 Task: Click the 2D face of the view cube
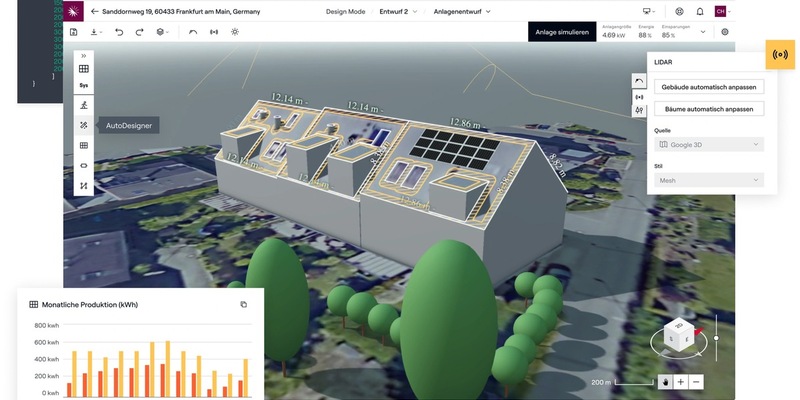coord(679,326)
